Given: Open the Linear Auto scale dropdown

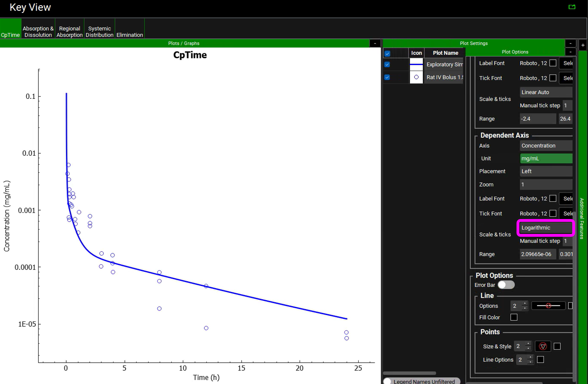Looking at the screenshot, I should (546, 92).
